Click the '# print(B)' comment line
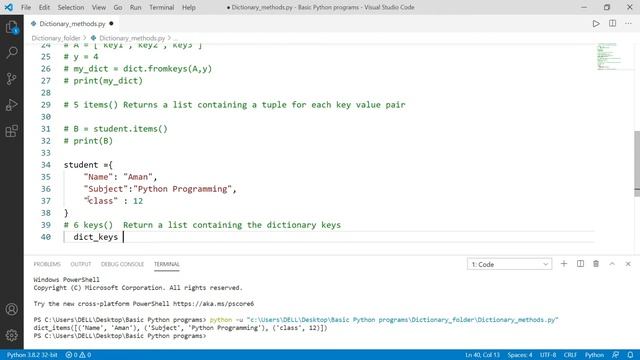Viewport: 640px width, 360px height. click(x=88, y=141)
